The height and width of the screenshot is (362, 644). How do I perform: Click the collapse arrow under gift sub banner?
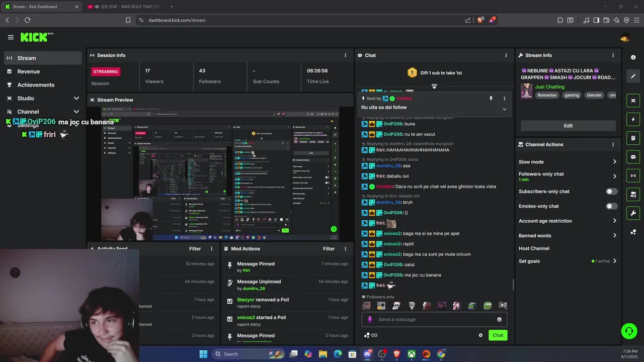[434, 86]
